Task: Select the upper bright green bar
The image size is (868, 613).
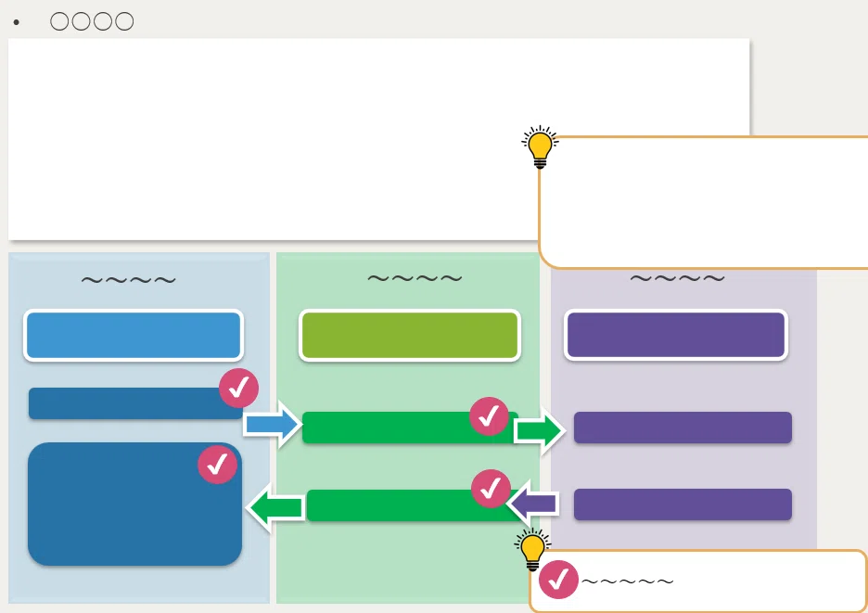Action: [410, 428]
